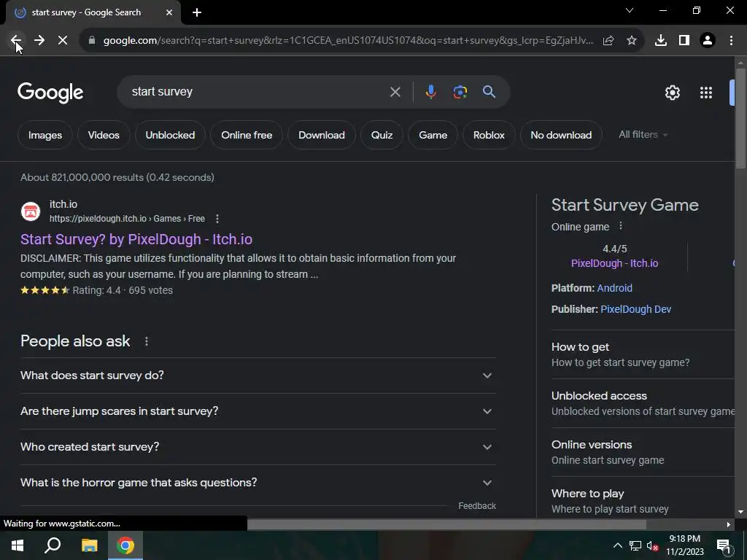This screenshot has width=747, height=560.
Task: Select the Roblox filter chip
Action: coord(489,135)
